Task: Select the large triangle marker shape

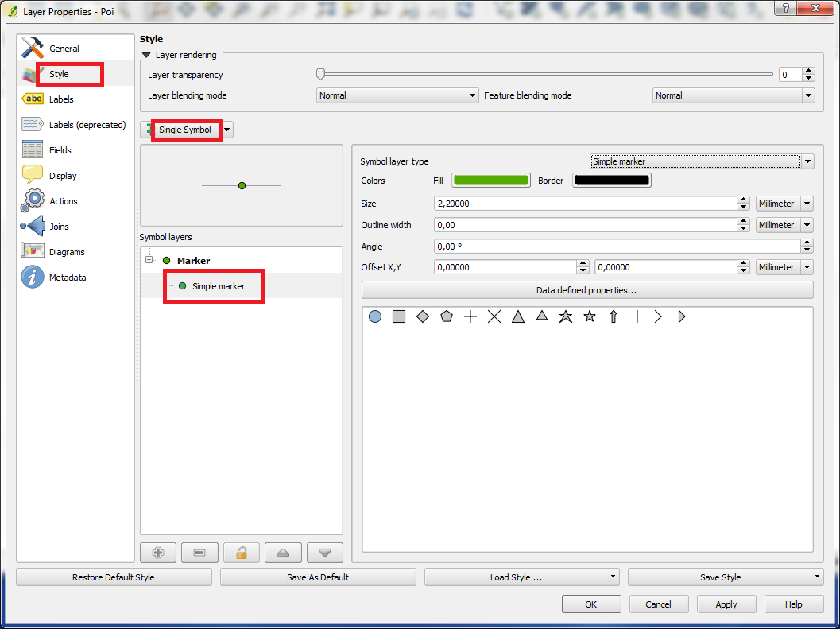Action: click(518, 317)
